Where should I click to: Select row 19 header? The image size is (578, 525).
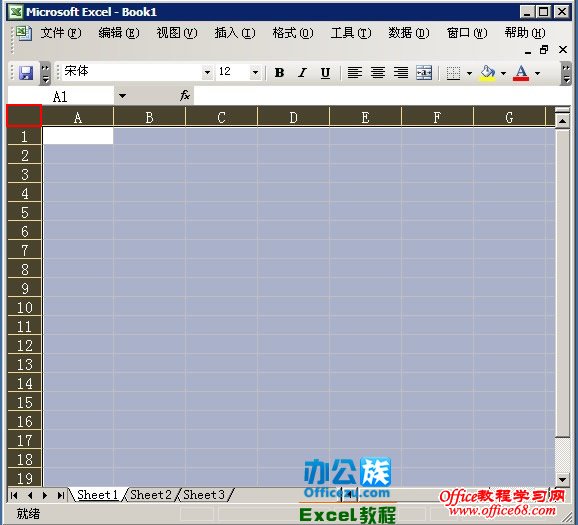click(24, 478)
